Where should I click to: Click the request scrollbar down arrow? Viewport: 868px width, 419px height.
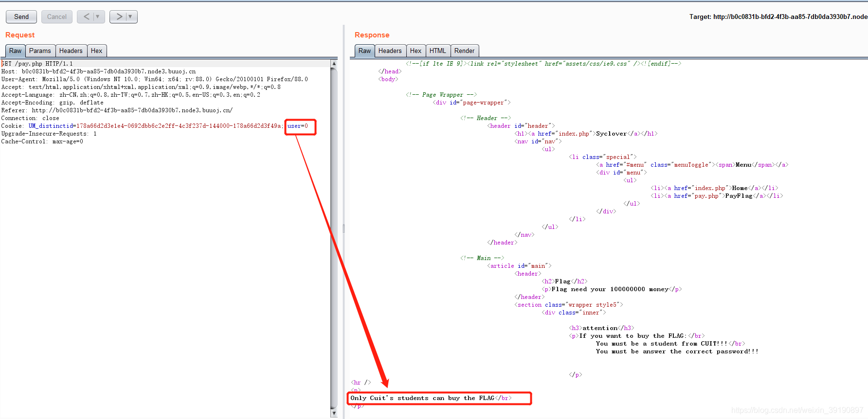tap(334, 413)
